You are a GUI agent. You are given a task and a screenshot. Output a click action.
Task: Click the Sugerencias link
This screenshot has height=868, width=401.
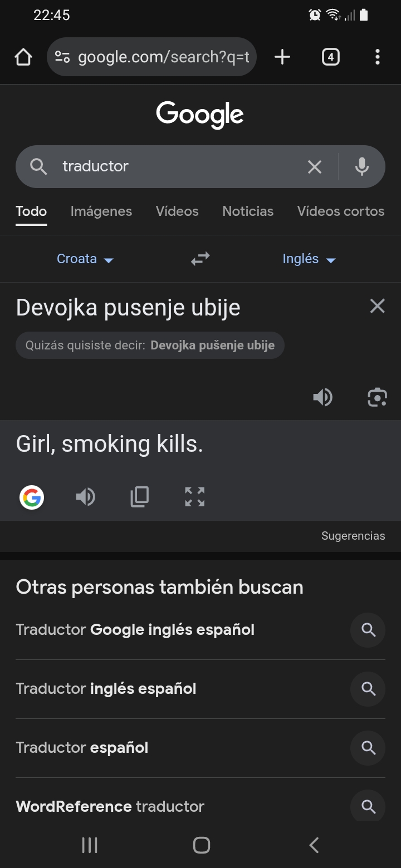353,536
